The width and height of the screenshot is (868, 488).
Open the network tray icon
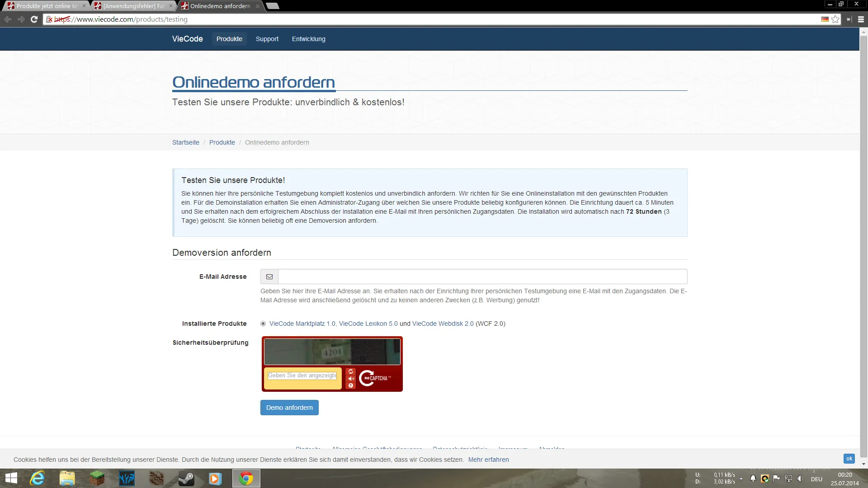pyautogui.click(x=788, y=479)
